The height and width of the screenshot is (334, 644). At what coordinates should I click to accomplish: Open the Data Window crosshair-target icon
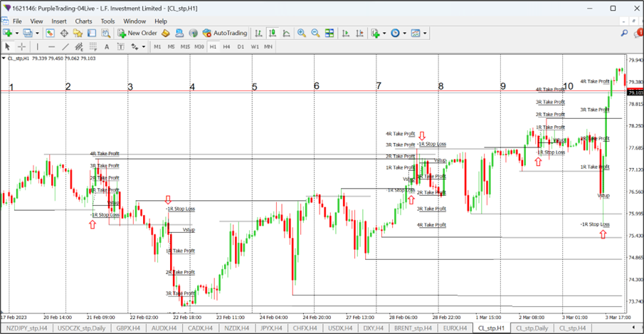pyautogui.click(x=64, y=33)
